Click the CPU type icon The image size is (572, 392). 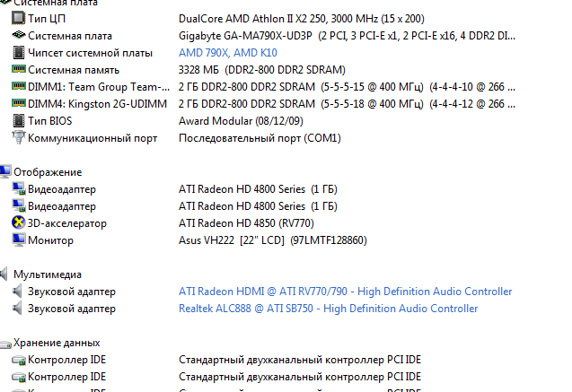click(18, 18)
